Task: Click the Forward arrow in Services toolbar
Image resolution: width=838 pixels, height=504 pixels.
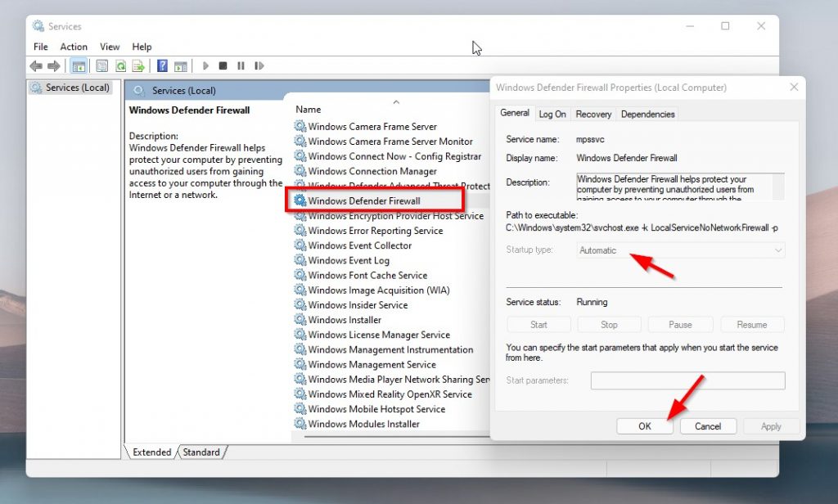Action: coord(53,65)
